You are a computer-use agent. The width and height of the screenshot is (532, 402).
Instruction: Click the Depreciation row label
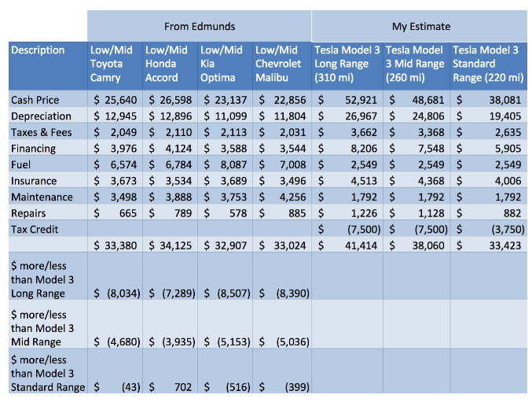pos(37,116)
